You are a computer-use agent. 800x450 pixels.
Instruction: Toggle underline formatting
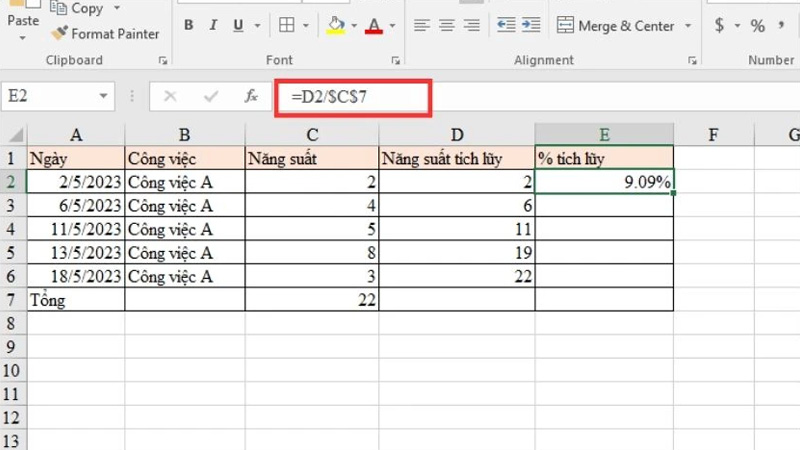pos(238,25)
